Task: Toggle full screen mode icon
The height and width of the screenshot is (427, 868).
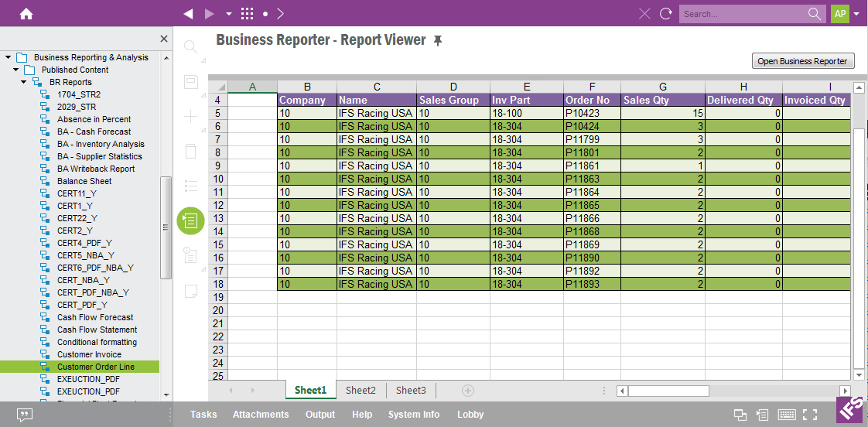Action: pos(811,415)
